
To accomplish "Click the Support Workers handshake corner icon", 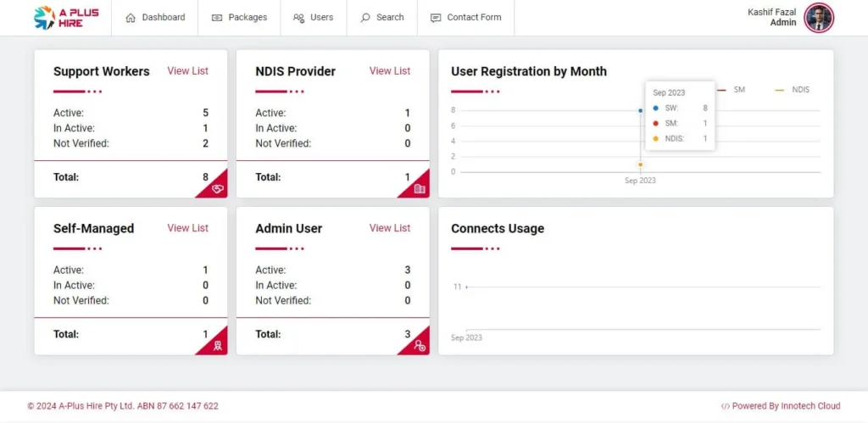I will 218,188.
